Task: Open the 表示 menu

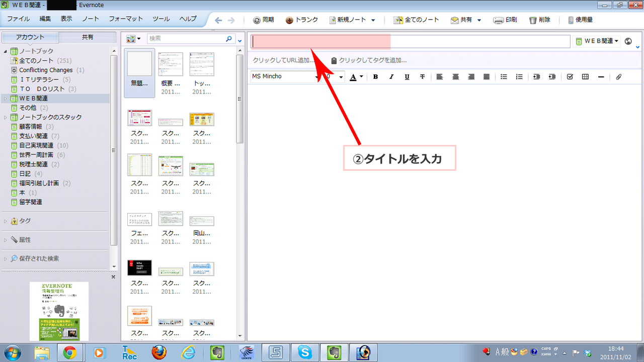Action: click(66, 19)
